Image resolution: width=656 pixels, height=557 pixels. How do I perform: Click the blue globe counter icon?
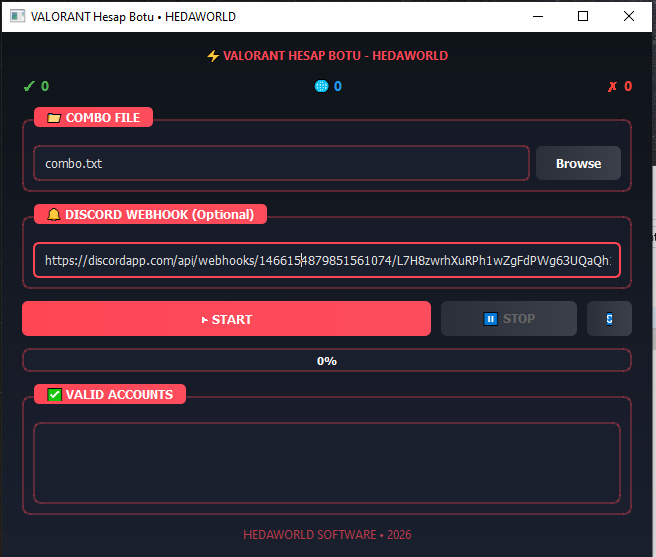coord(321,86)
